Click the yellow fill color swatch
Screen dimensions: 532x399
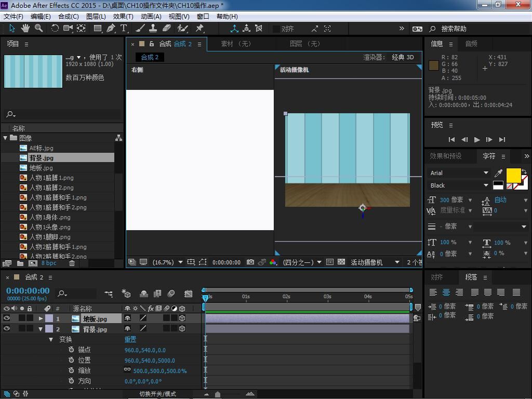(x=513, y=176)
